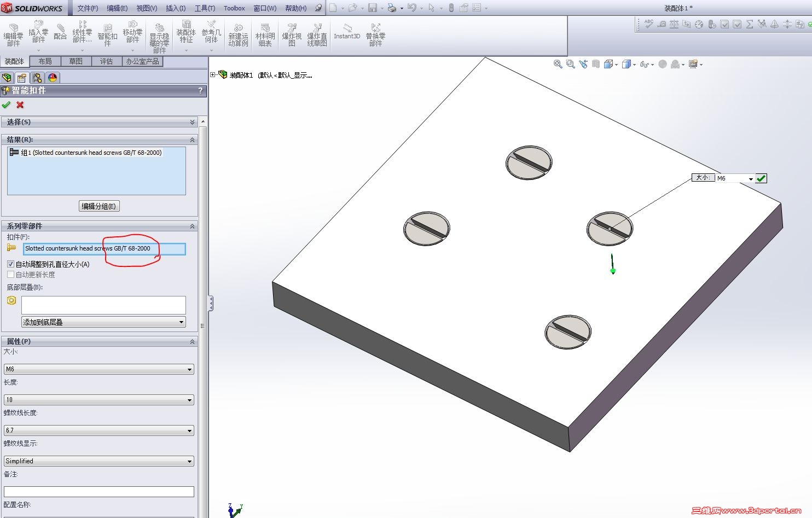Switch to the 草图 tab
This screenshot has height=518, width=812.
pos(76,61)
